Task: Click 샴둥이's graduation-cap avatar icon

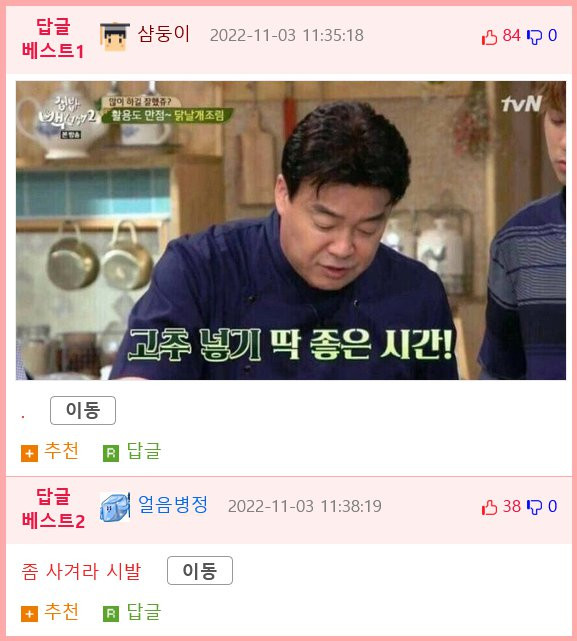Action: [115, 36]
